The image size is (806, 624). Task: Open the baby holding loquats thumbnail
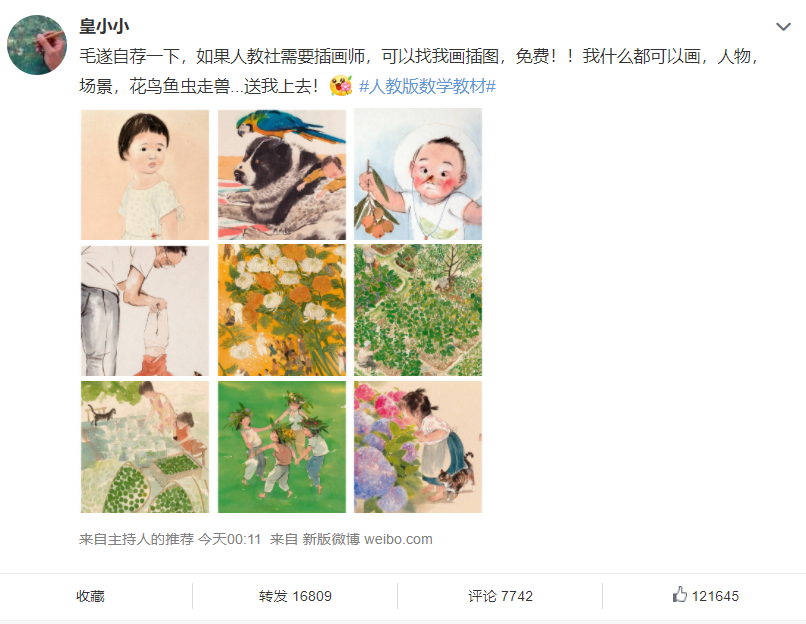point(418,174)
